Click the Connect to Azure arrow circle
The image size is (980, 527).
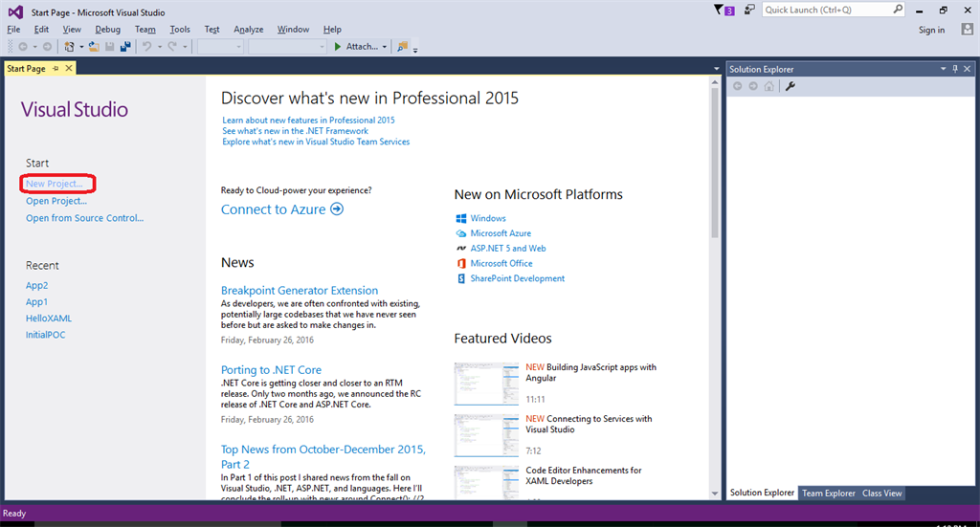[x=337, y=209]
